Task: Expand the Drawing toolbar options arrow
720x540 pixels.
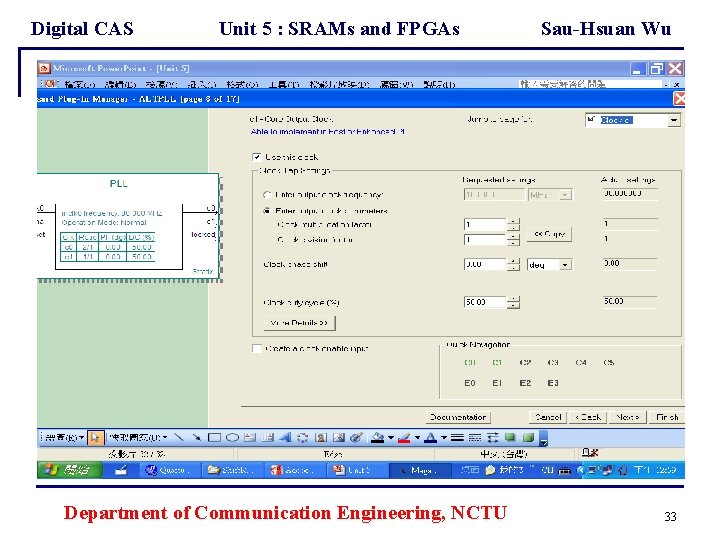Action: pos(544,439)
